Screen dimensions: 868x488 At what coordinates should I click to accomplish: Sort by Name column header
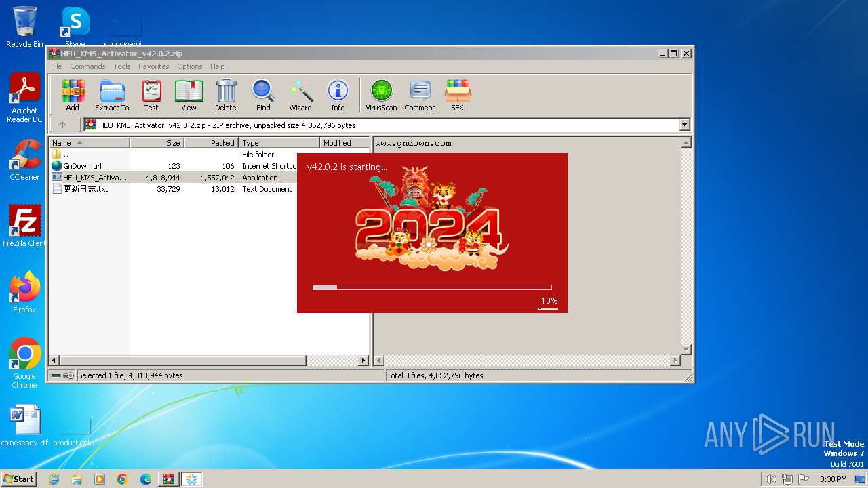(89, 142)
